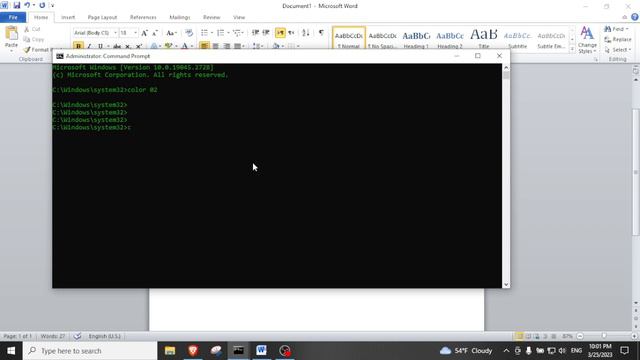The height and width of the screenshot is (360, 640).
Task: Toggle Show/Hide paragraph marks
Action: 321,33
